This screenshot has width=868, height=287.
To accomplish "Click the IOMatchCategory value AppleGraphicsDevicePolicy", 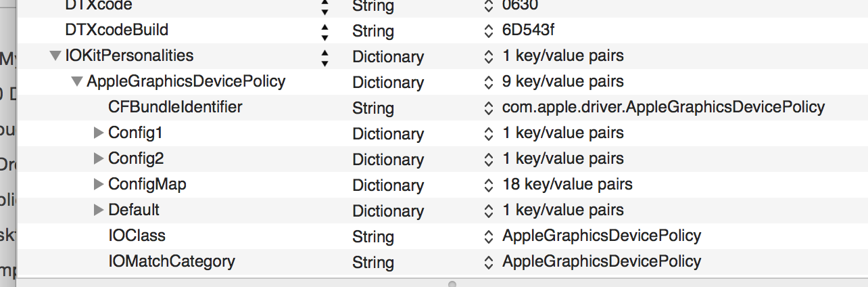I will point(602,261).
